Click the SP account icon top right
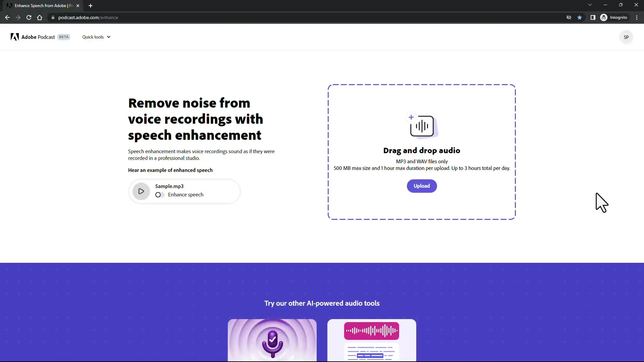644x362 pixels. point(626,37)
